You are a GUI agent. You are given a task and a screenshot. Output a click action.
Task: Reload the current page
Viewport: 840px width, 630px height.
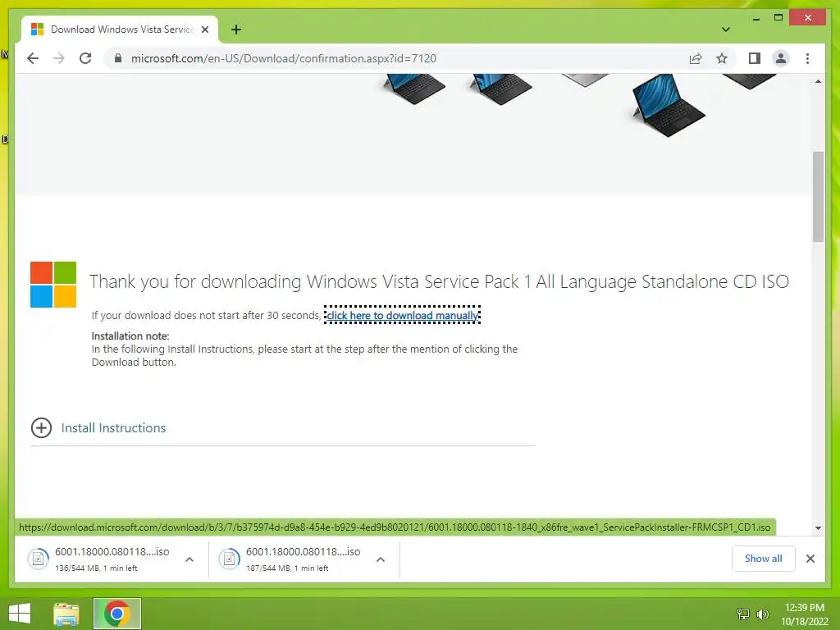pyautogui.click(x=85, y=58)
